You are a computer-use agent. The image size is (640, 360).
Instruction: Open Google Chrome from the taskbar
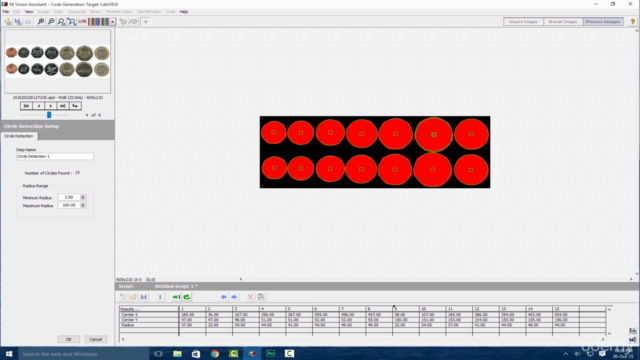click(215, 353)
